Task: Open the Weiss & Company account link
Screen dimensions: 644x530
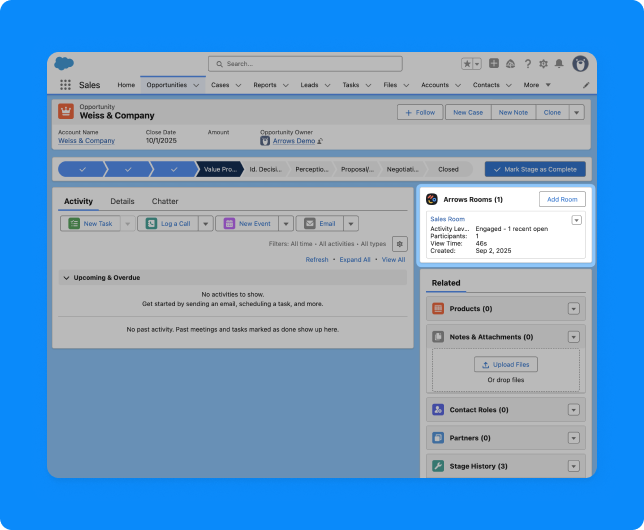Action: tap(86, 141)
